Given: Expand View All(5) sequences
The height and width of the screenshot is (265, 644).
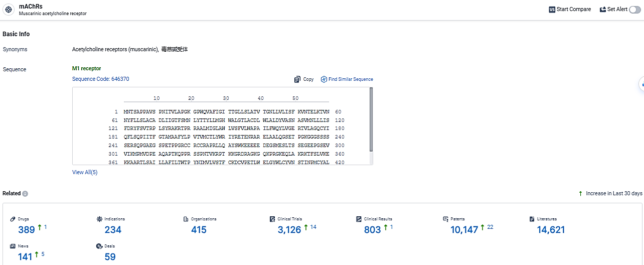Looking at the screenshot, I should 85,172.
